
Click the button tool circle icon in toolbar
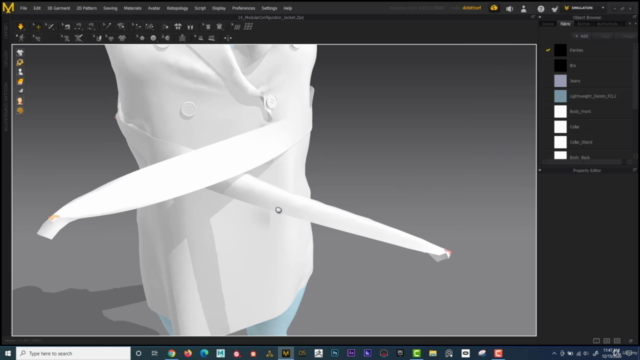pyautogui.click(x=153, y=38)
